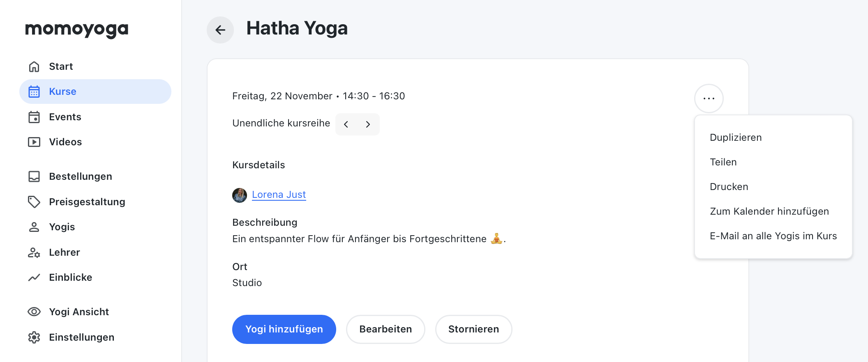This screenshot has width=868, height=362.
Task: Switch to Yogi Ansicht eye icon
Action: click(x=34, y=312)
